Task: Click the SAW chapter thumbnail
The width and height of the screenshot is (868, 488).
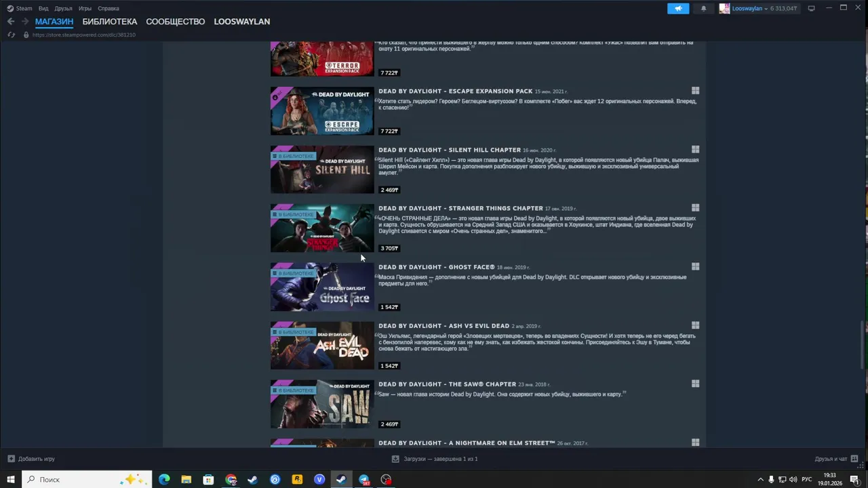Action: 322,404
